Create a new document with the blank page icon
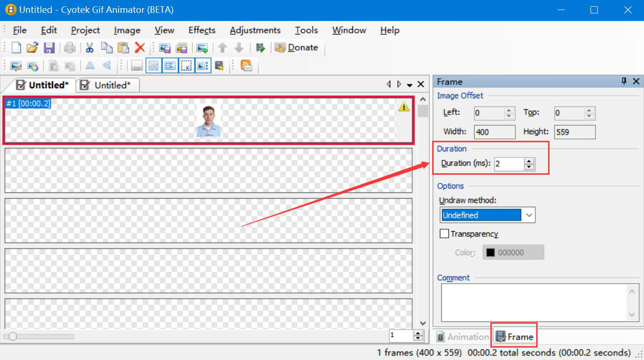Screen dimensions: 644x360 tap(17, 48)
